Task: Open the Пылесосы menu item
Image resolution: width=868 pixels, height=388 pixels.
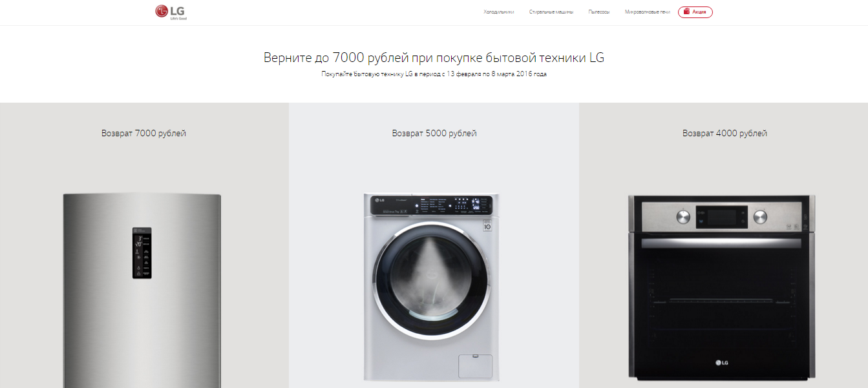Action: (599, 12)
